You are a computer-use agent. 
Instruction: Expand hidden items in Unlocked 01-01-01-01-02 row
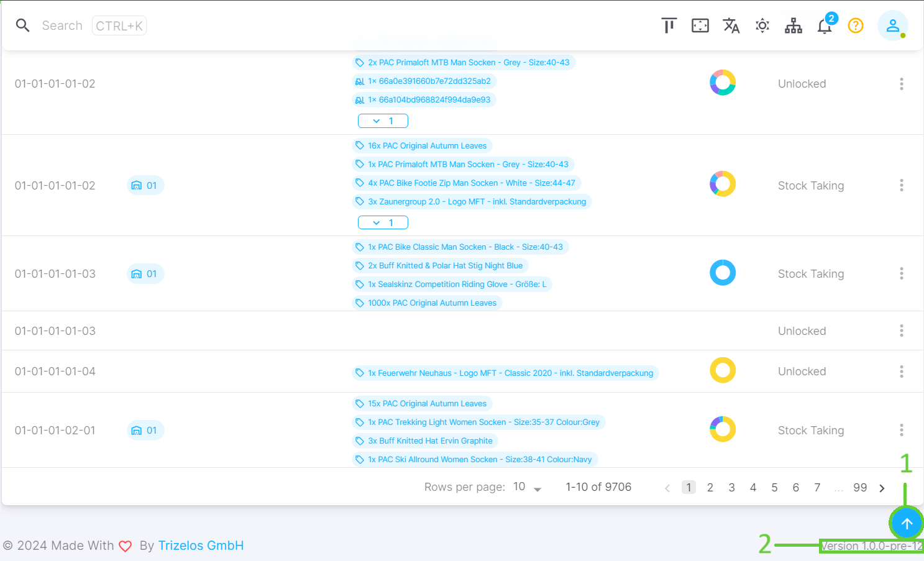(383, 121)
